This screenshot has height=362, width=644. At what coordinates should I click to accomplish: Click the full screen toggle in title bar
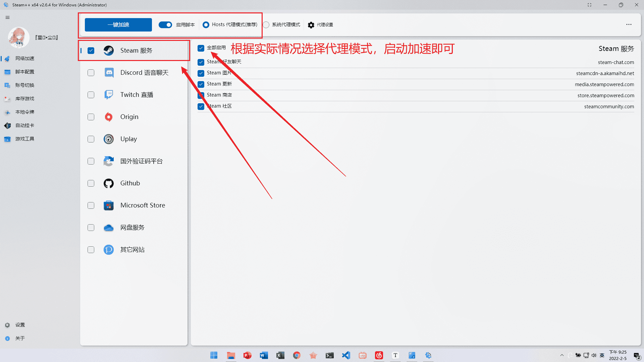coord(589,5)
